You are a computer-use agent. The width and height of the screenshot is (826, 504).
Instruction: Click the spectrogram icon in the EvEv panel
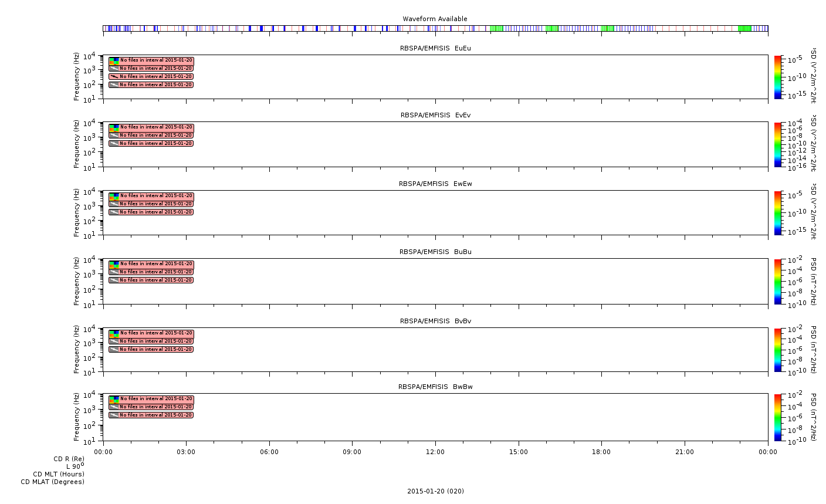click(x=114, y=127)
